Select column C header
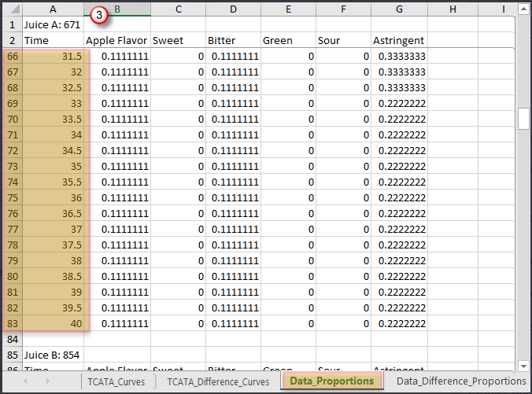Screen dimensions: 532x394 coord(179,9)
